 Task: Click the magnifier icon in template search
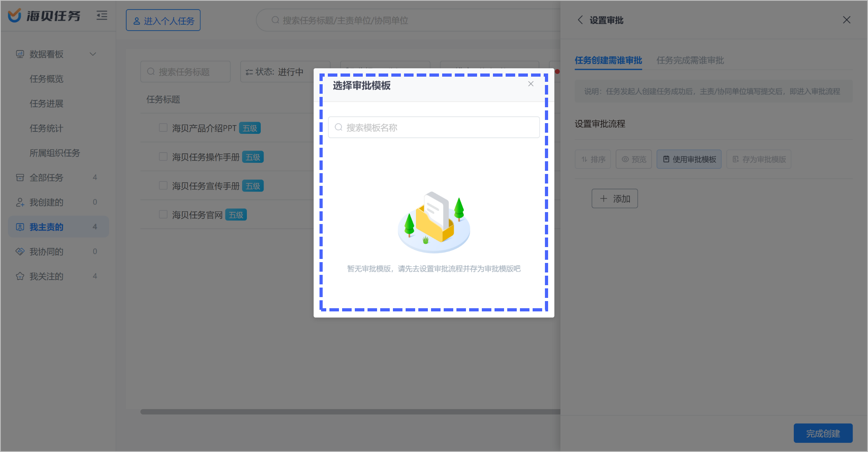[x=339, y=127]
